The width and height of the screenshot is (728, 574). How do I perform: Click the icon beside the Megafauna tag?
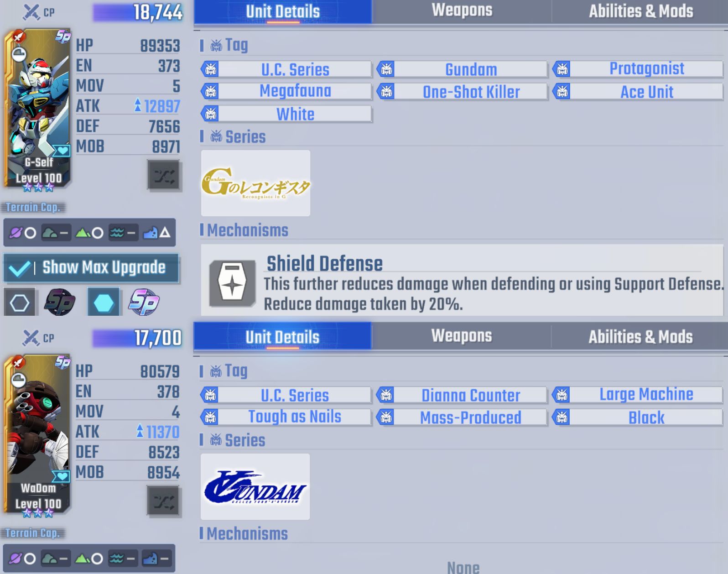(x=210, y=91)
